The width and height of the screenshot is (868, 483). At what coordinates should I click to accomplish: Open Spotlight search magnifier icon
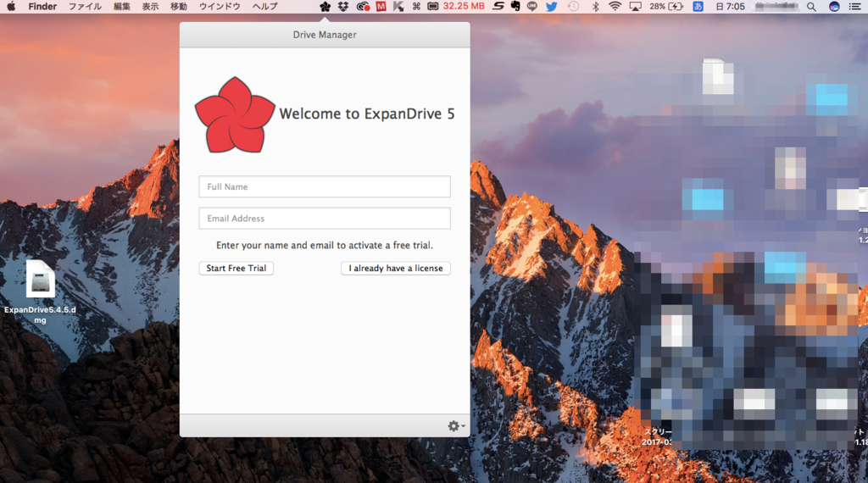click(x=811, y=7)
